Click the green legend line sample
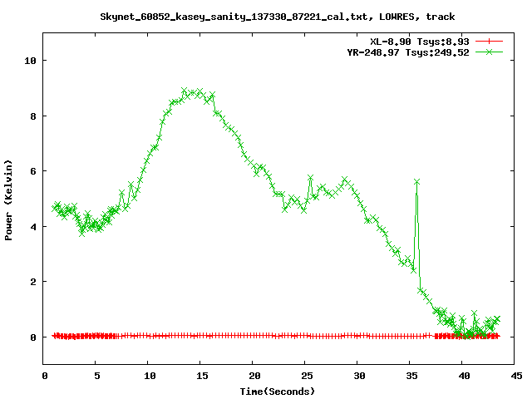Image resolution: width=532 pixels, height=399 pixels. [489, 52]
